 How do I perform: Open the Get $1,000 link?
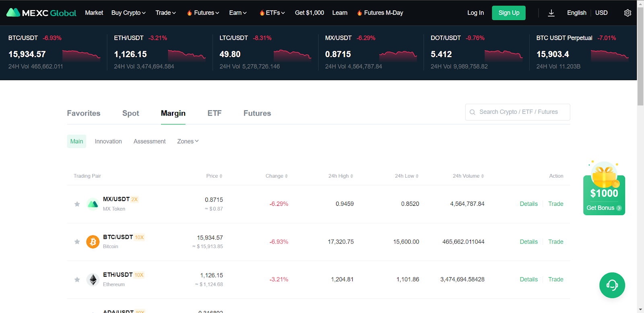pos(310,13)
